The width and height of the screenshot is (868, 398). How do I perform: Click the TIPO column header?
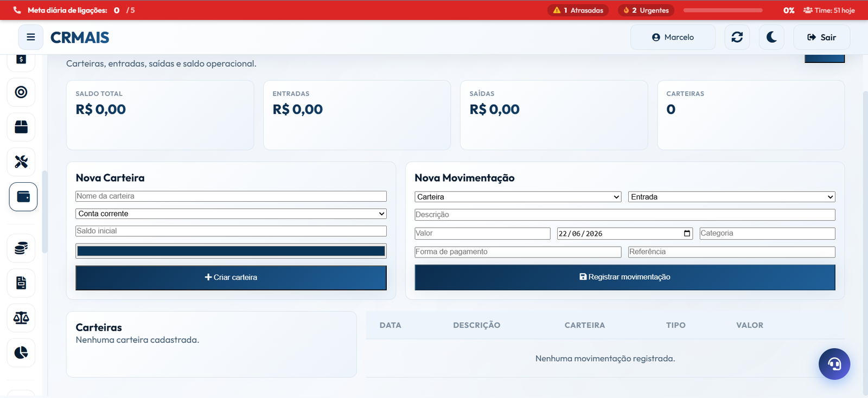[676, 325]
